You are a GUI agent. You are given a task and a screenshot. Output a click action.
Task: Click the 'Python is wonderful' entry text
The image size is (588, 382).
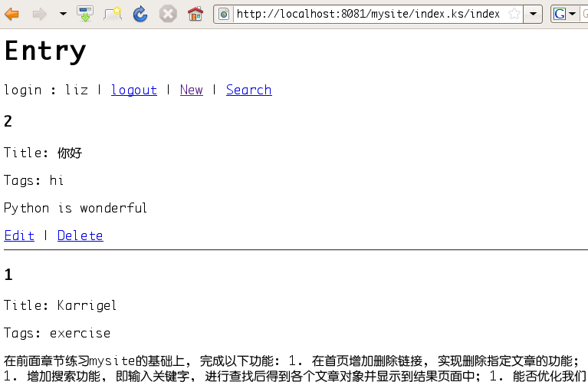click(x=75, y=208)
